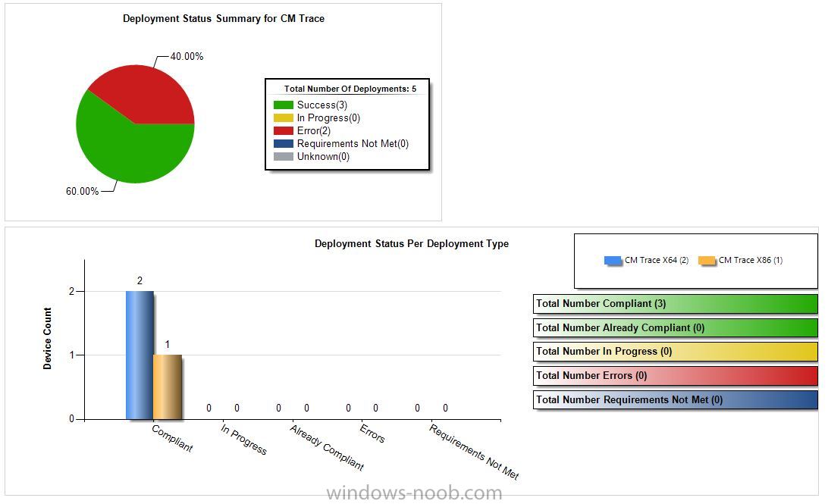Viewport: 828px width, 504px height.
Task: Open Total Number Errors (0) bar
Action: [x=676, y=376]
